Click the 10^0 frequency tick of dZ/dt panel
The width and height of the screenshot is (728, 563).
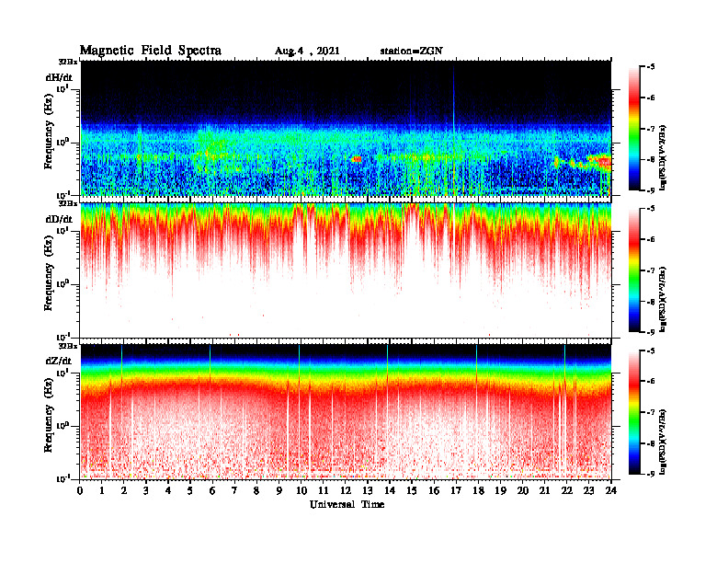tap(63, 425)
